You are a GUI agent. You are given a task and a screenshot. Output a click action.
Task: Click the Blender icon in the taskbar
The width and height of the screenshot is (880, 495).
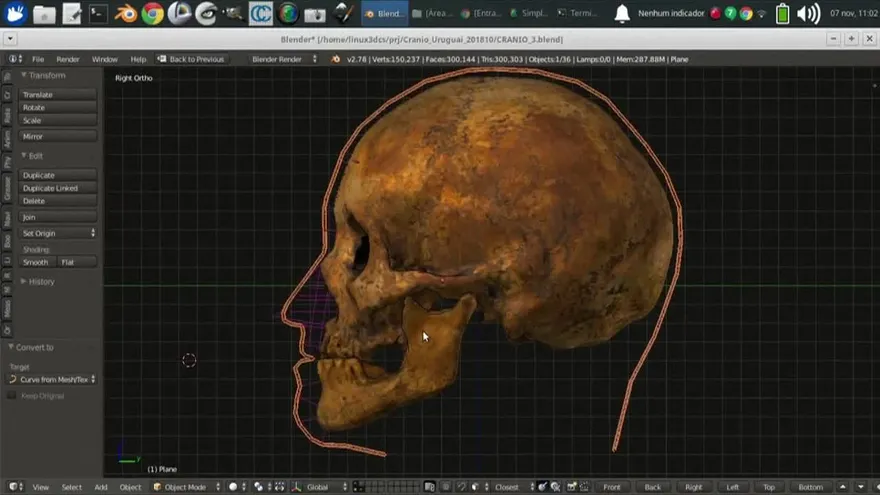coord(126,14)
